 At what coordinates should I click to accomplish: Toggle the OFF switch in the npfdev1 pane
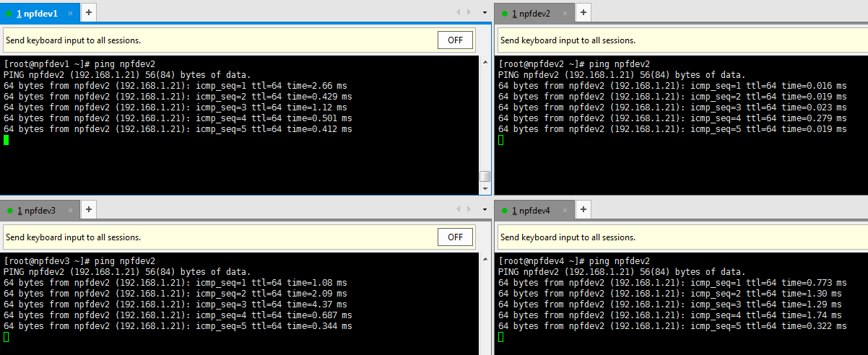pyautogui.click(x=455, y=40)
